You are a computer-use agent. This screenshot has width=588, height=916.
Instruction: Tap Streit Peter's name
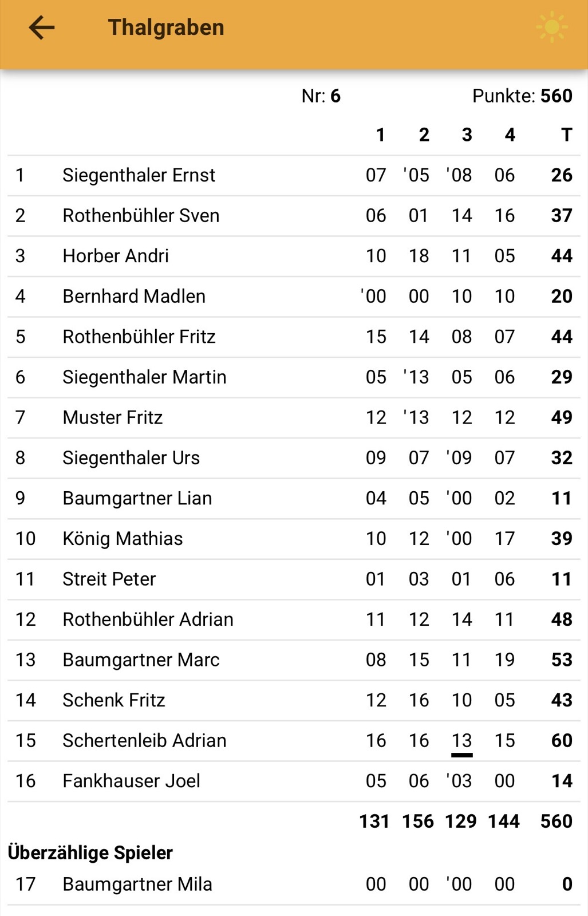[109, 579]
